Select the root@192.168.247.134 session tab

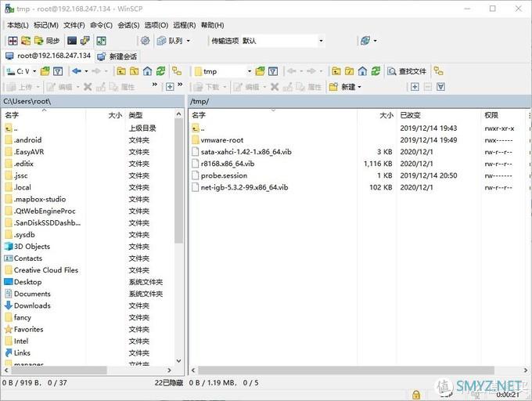pyautogui.click(x=48, y=56)
